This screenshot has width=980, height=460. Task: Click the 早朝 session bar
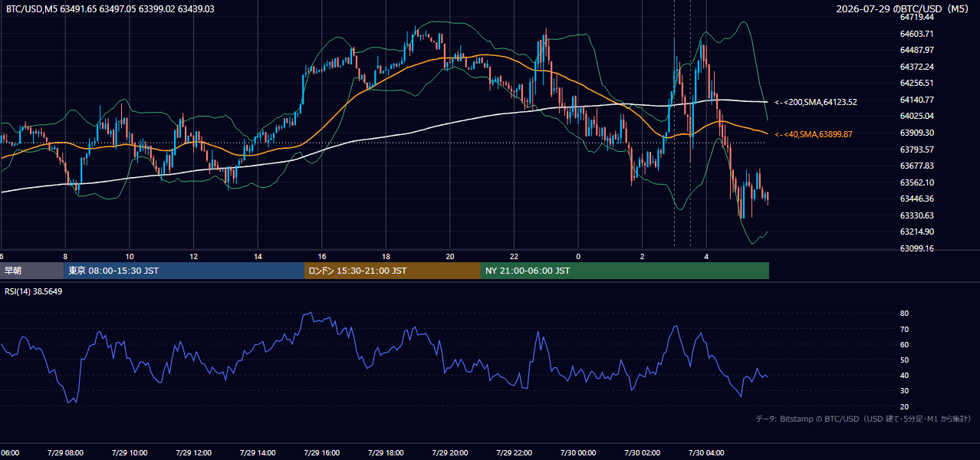[x=31, y=271]
